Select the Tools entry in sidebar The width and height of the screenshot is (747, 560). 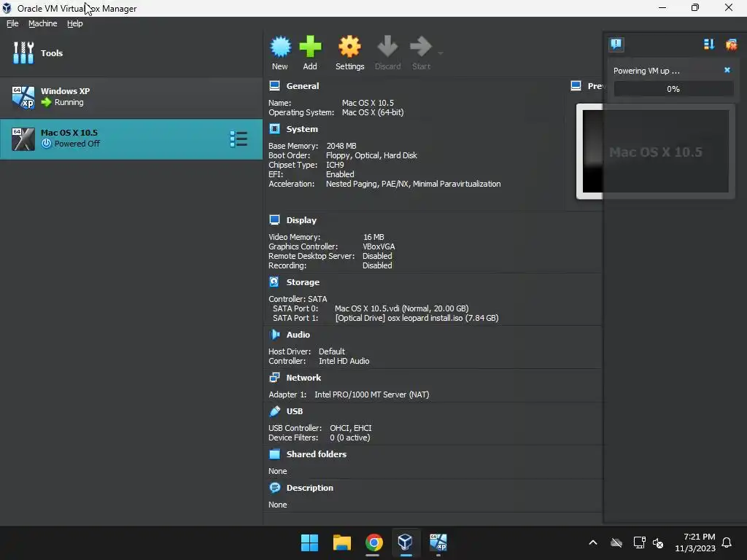pos(131,52)
